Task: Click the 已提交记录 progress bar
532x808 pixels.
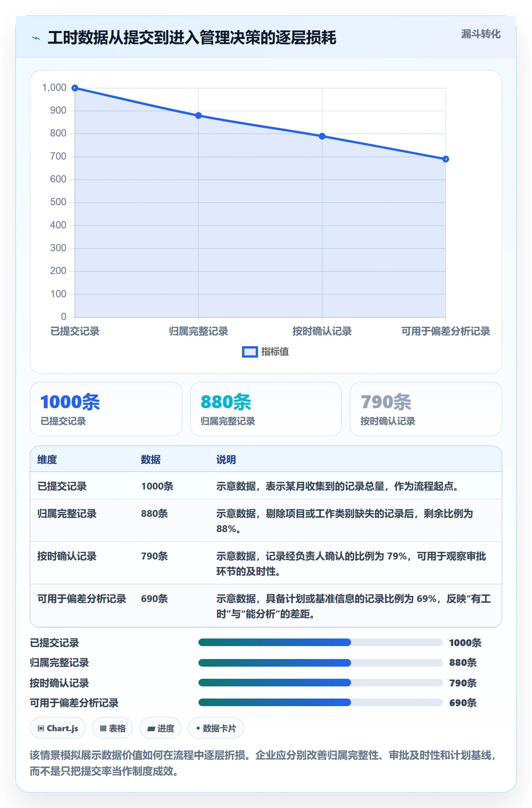Action: (320, 643)
